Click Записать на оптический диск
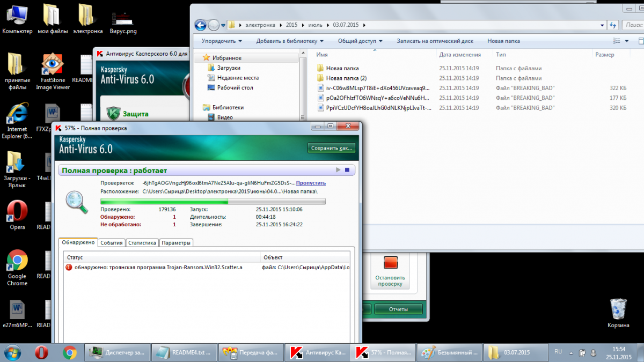 click(435, 41)
